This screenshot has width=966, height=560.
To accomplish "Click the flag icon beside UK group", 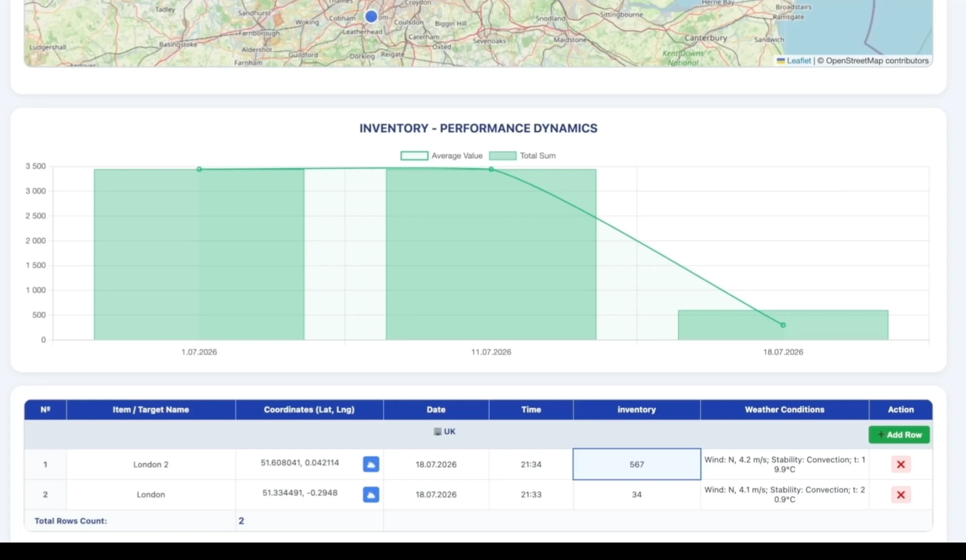I will tap(437, 432).
